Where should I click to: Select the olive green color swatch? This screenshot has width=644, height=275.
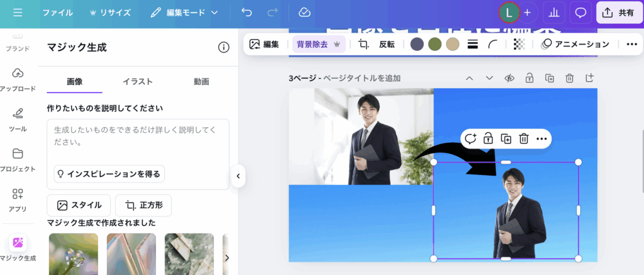(435, 45)
